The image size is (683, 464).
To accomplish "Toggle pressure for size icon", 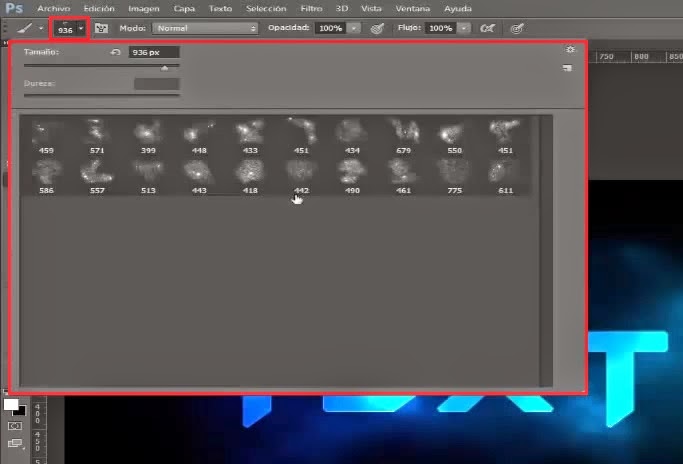I will click(517, 29).
